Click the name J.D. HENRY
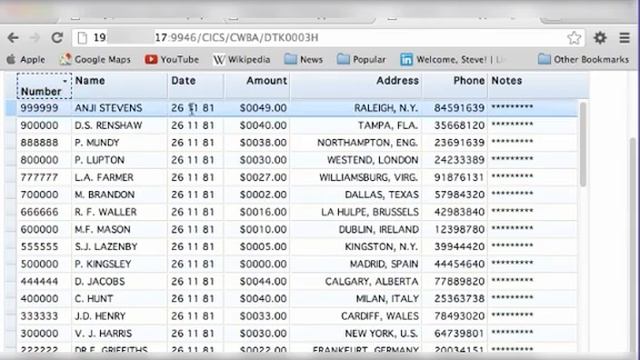640x360 pixels. click(x=100, y=316)
